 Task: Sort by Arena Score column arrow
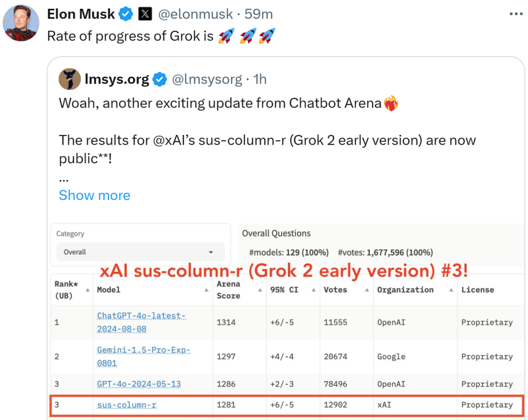point(260,290)
